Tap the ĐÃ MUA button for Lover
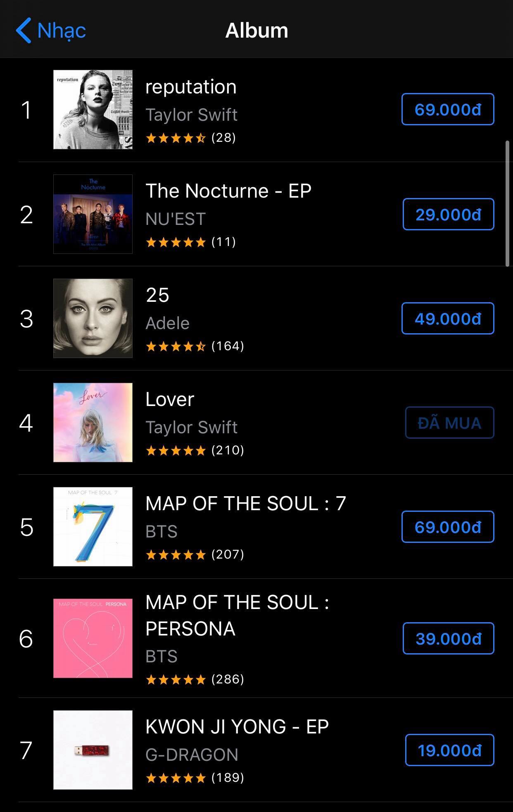Screen dimensions: 513x812 pyautogui.click(x=449, y=423)
